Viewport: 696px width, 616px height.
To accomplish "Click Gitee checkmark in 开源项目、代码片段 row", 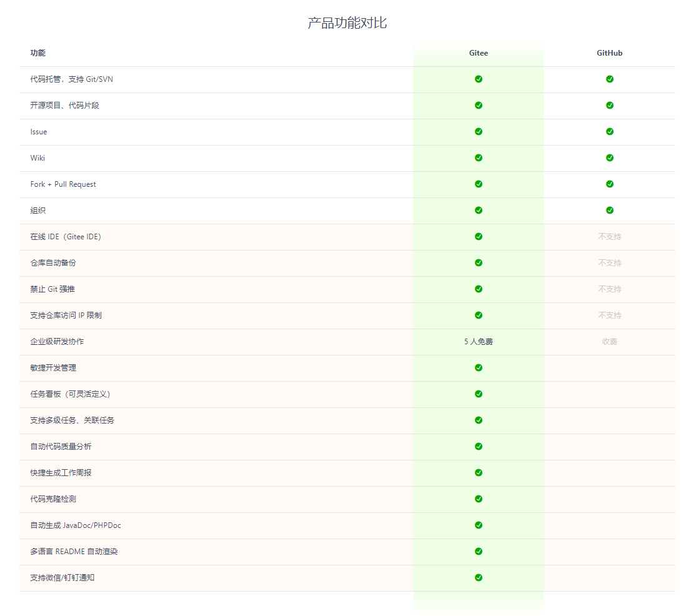I will coord(479,105).
